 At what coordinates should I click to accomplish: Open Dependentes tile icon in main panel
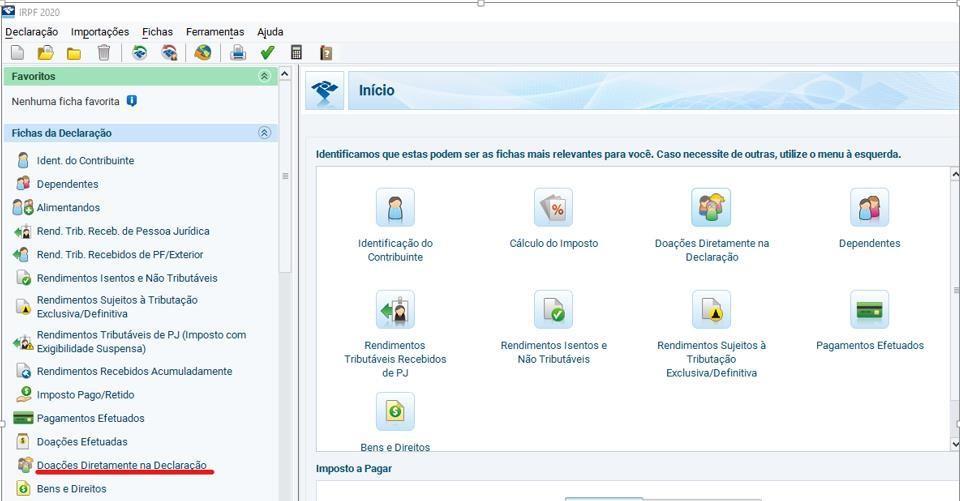pos(869,208)
